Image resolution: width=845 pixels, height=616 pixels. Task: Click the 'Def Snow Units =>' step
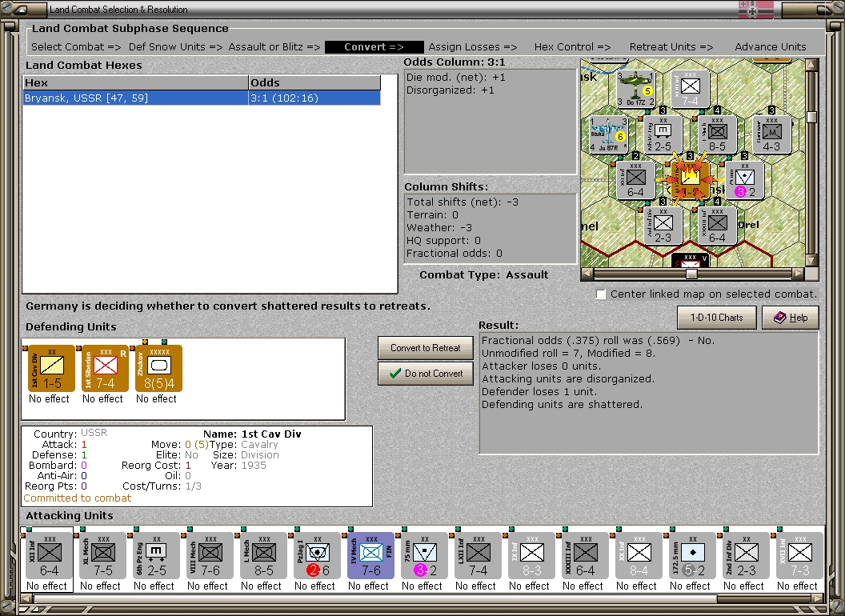click(x=176, y=47)
